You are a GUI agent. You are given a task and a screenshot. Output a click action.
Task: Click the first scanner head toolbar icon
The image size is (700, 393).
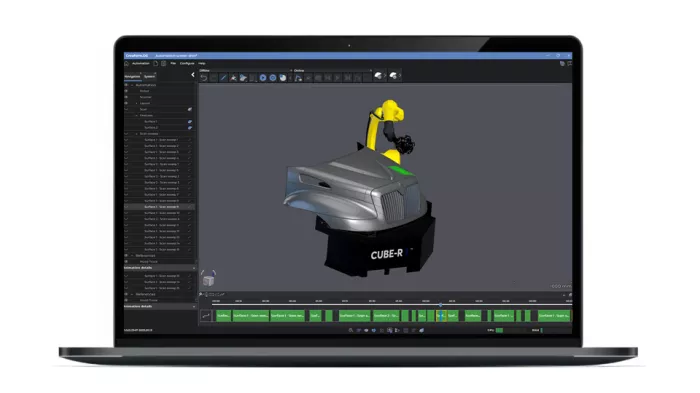(378, 76)
